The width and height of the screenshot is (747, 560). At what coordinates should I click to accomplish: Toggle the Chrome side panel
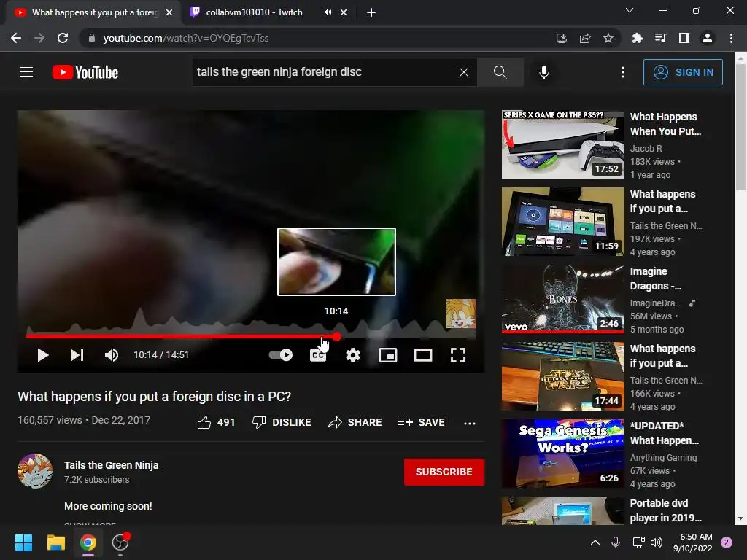tap(684, 38)
